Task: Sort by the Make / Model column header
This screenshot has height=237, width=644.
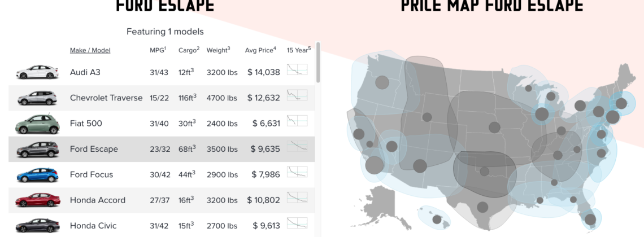Action: [x=90, y=50]
